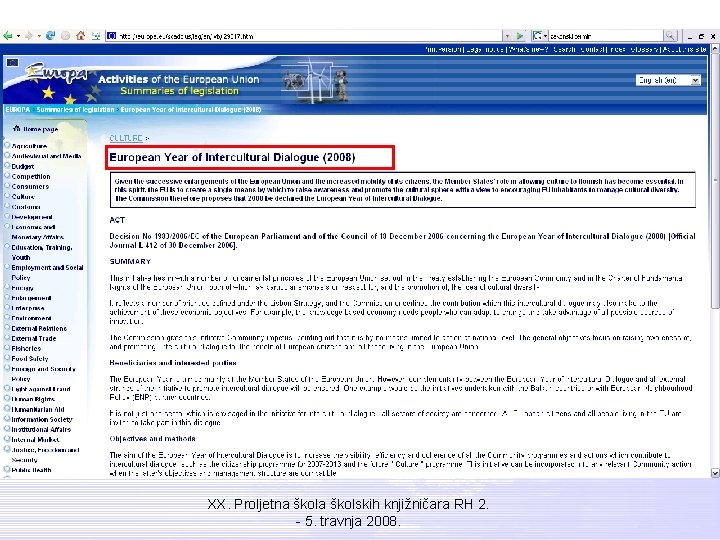Open Institutional Affairs in the sidebar
Screen dimensions: 720x540
pyautogui.click(x=41, y=429)
